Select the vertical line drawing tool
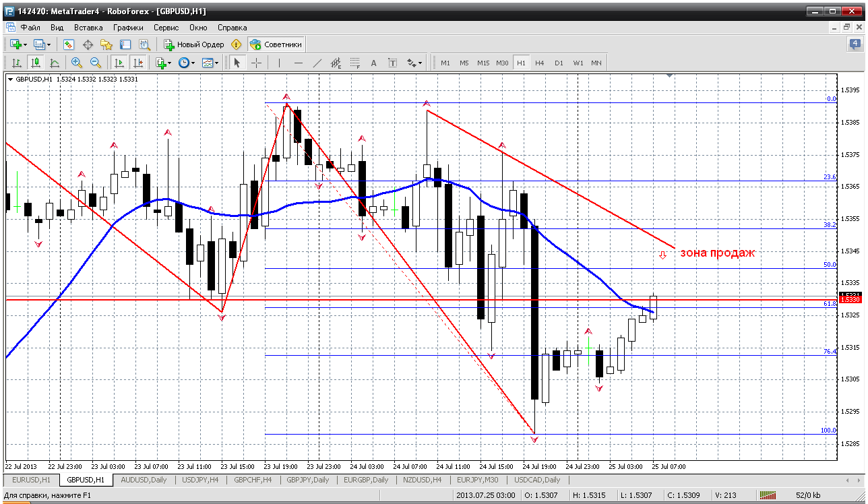The width and height of the screenshot is (868, 504). point(279,63)
